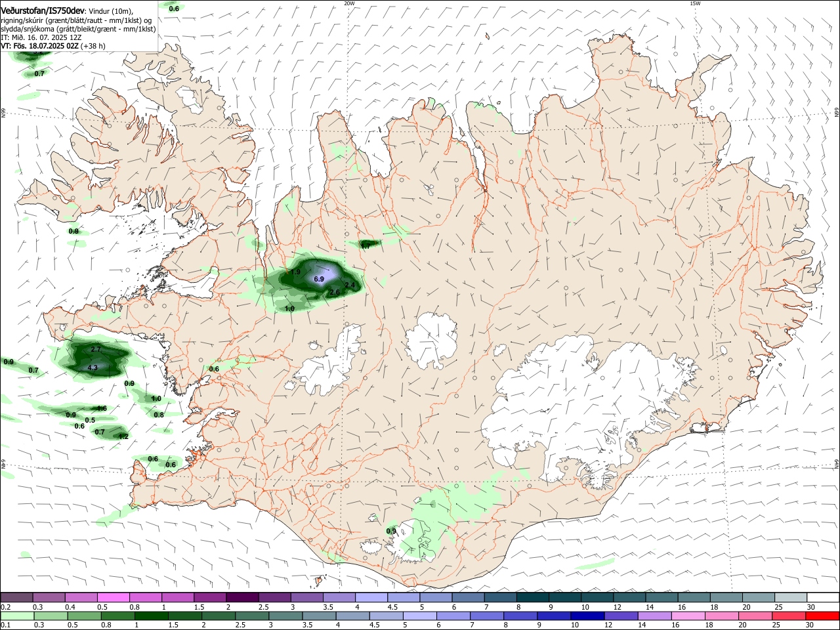
Task: Click the 'IT: Mið. 16. 07. 2025 12Z' line
Action: [x=41, y=37]
